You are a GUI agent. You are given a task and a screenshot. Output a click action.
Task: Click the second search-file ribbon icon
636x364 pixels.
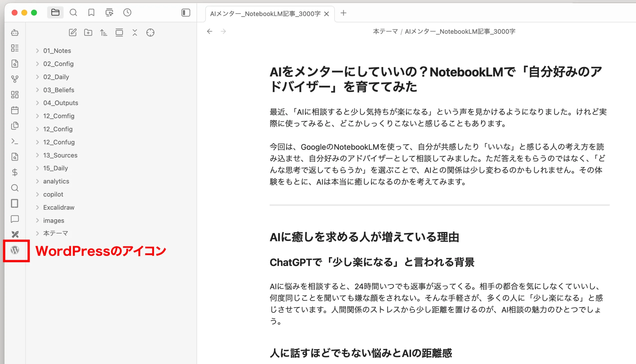pos(15,157)
